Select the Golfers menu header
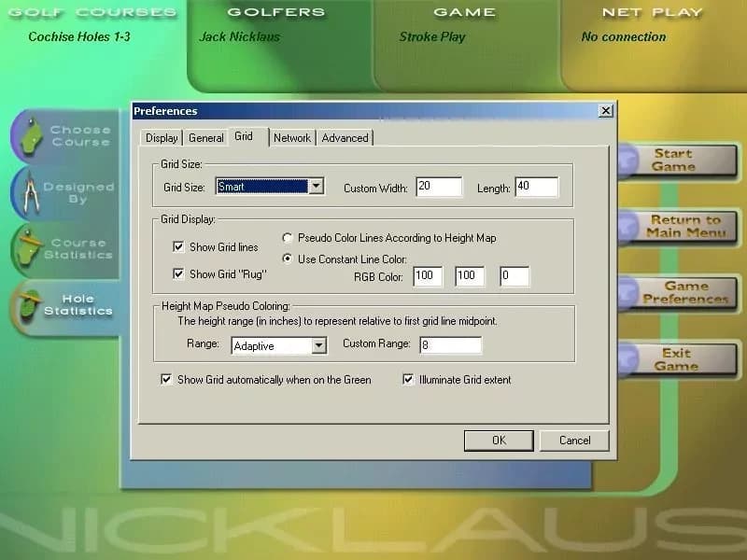 click(x=275, y=12)
